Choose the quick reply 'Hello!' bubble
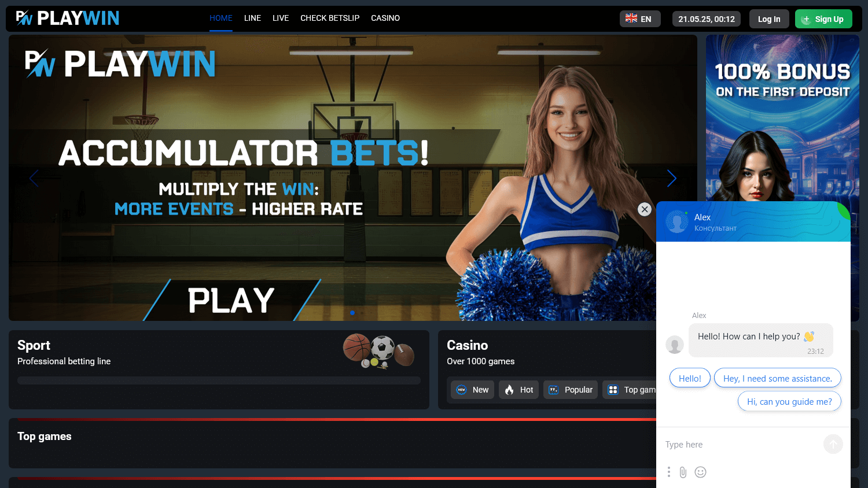 (x=690, y=378)
